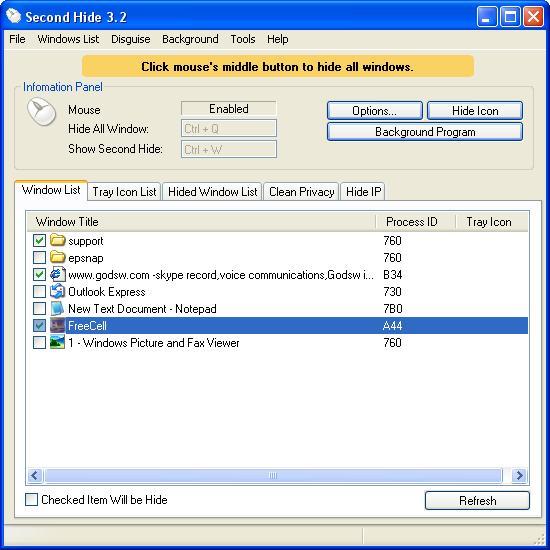Click the Windows Picture and Fax Viewer icon

pos(58,342)
